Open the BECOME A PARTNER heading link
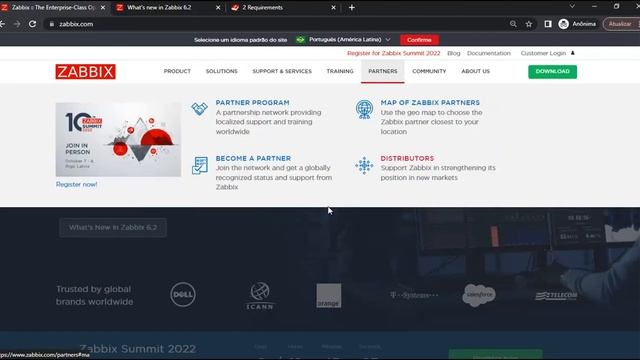 [253, 158]
